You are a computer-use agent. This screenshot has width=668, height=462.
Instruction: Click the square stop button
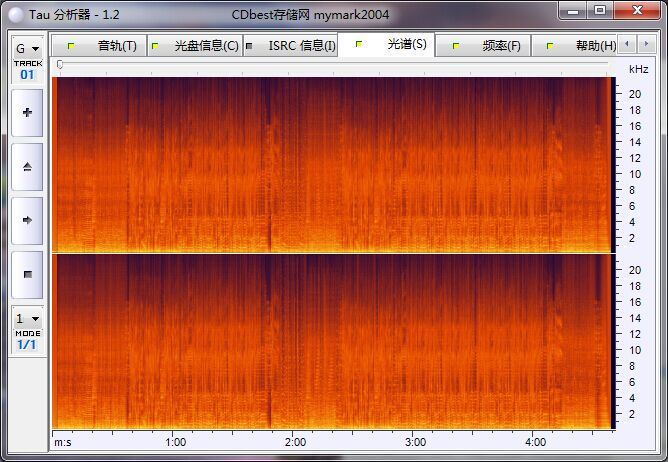pos(27,274)
